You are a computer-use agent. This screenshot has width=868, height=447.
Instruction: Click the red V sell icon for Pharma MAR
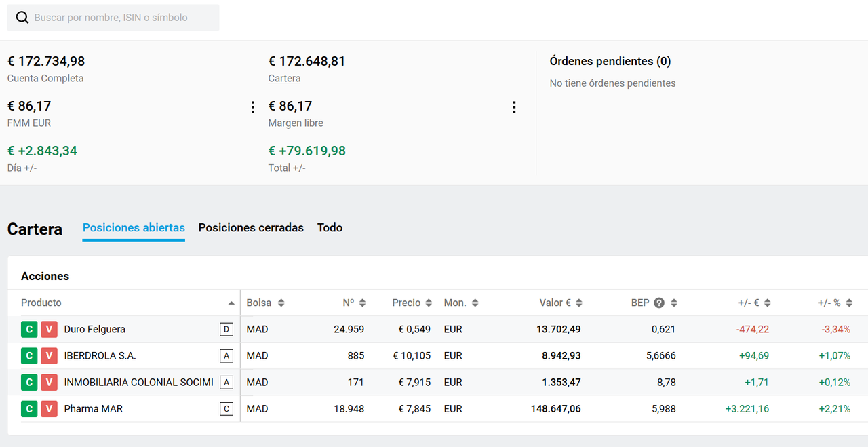(49, 408)
